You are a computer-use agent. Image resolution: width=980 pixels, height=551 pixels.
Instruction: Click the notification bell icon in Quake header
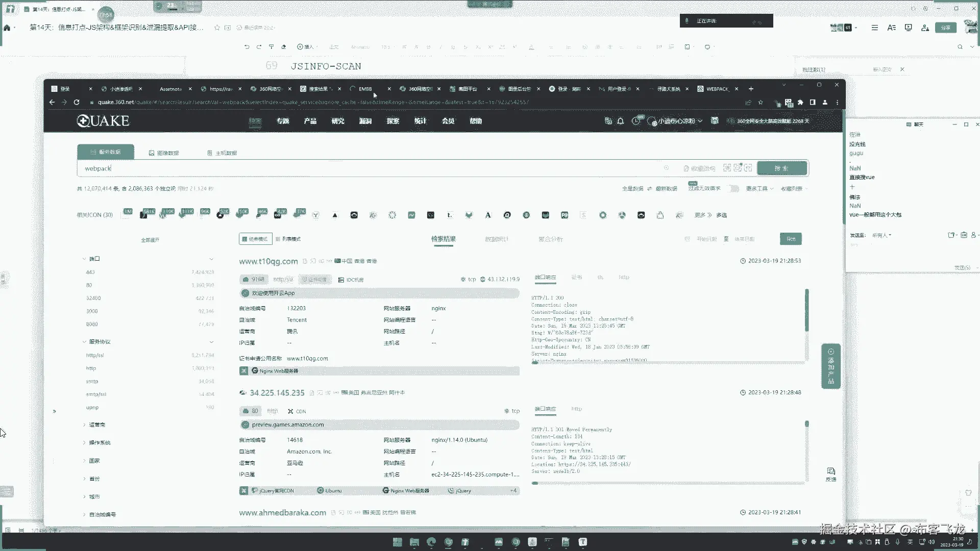[621, 121]
